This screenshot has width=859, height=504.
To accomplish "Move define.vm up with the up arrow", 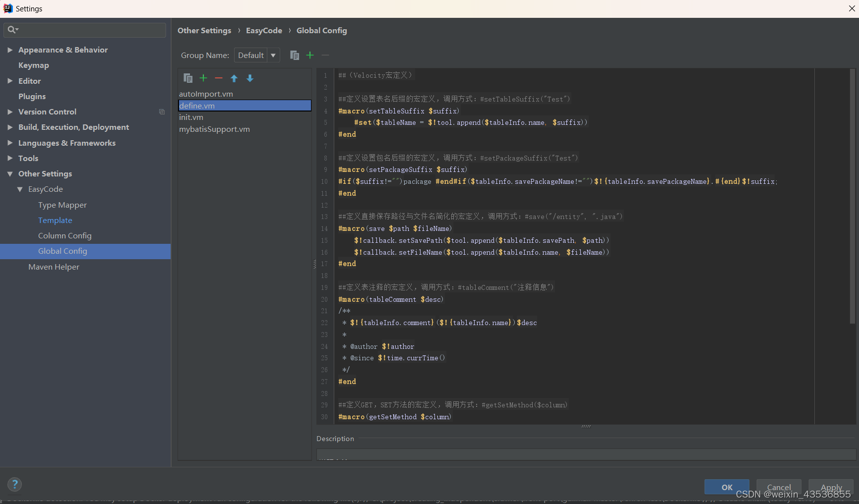I will point(234,78).
